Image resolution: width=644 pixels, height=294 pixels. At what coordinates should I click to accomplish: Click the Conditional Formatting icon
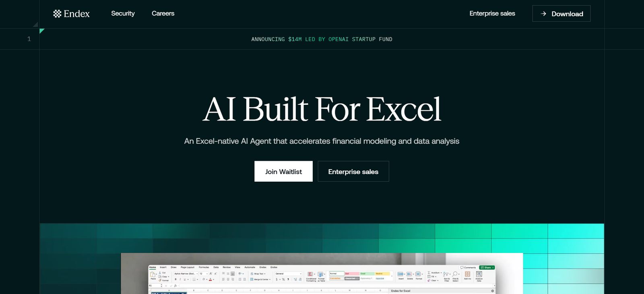(x=310, y=274)
